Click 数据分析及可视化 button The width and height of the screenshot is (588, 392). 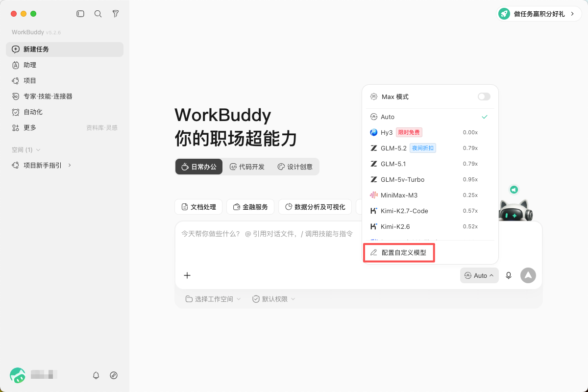click(315, 207)
